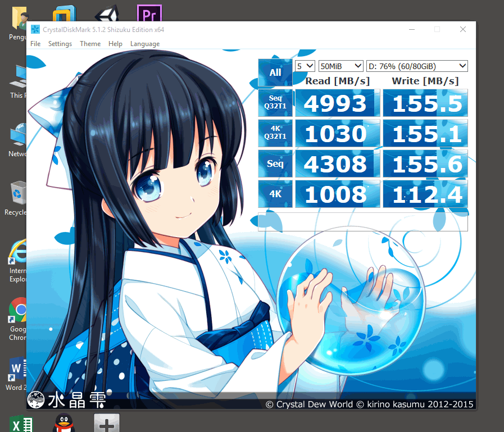Image resolution: width=504 pixels, height=432 pixels.
Task: Run all benchmarks with the All button
Action: click(x=275, y=72)
